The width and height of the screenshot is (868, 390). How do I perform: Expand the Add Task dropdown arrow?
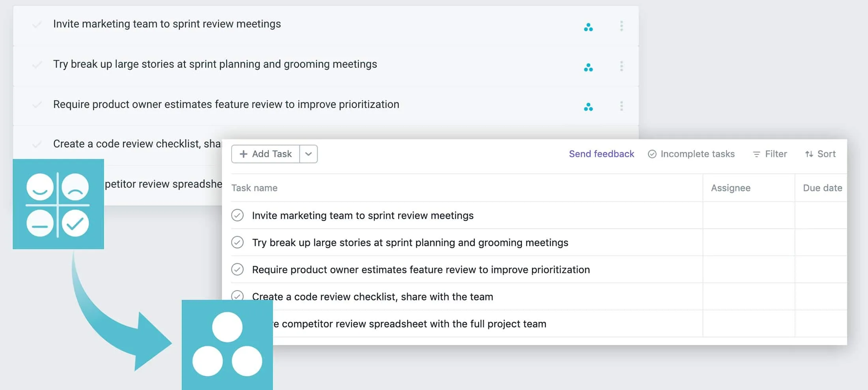[309, 154]
